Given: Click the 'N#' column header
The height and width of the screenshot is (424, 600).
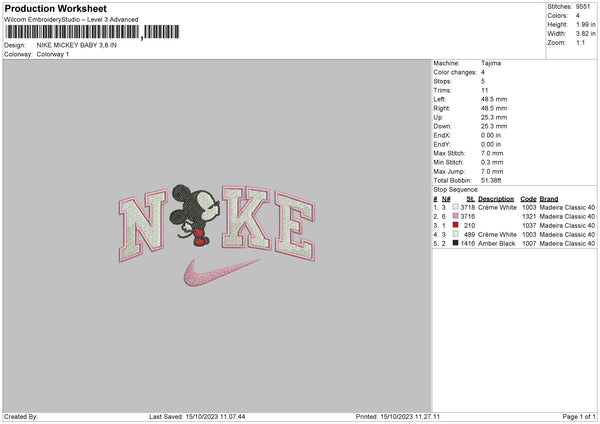Looking at the screenshot, I should [446, 199].
